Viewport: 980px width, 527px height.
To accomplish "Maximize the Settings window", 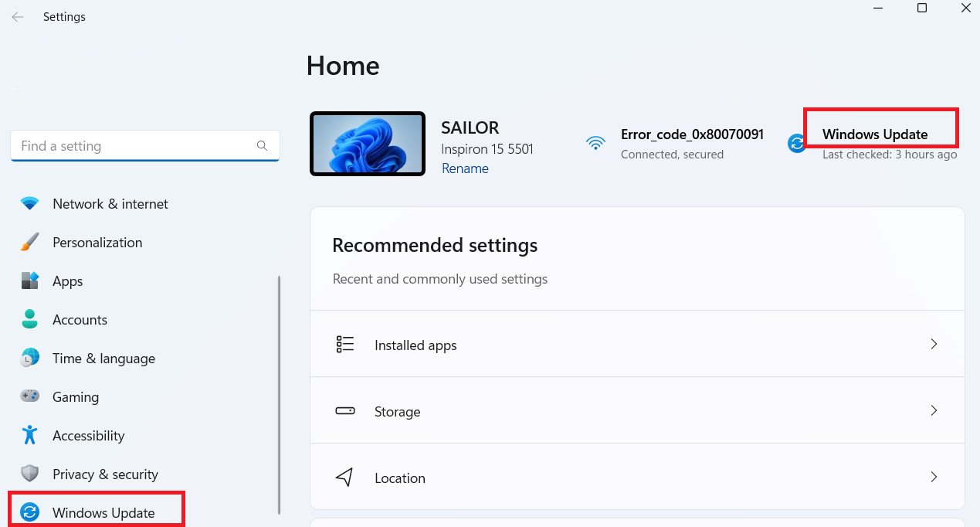I will 922,8.
